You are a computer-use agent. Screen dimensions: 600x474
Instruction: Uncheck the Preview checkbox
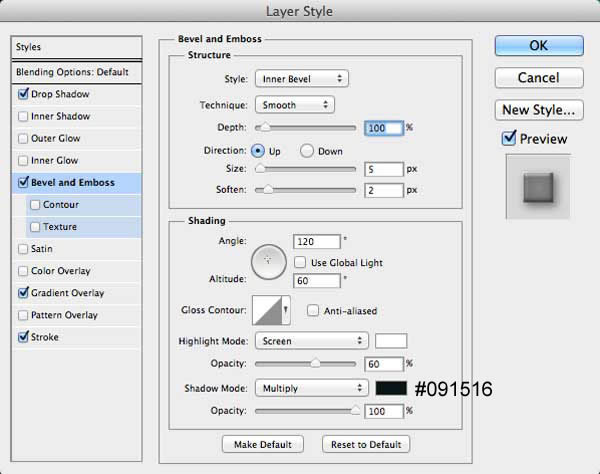(x=509, y=138)
